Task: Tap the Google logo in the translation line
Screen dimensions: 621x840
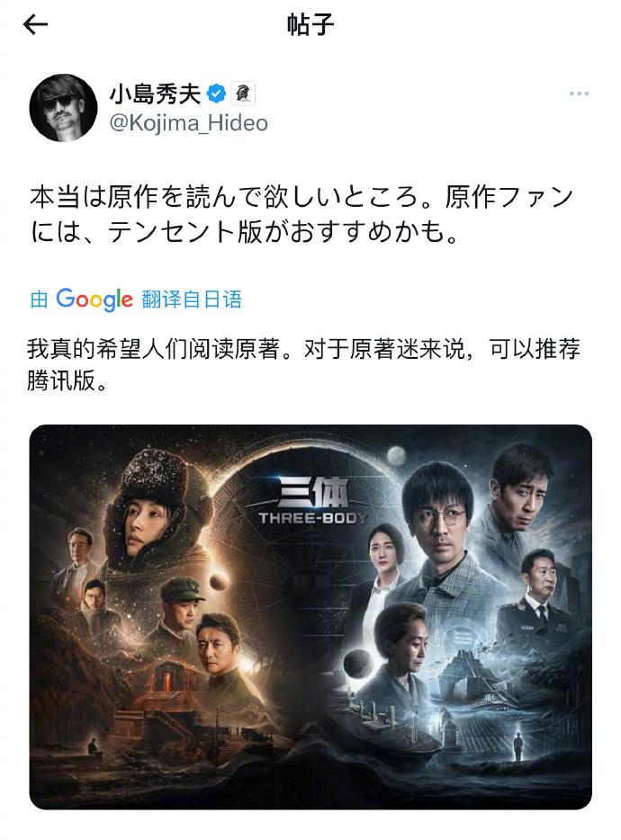Action: point(94,299)
